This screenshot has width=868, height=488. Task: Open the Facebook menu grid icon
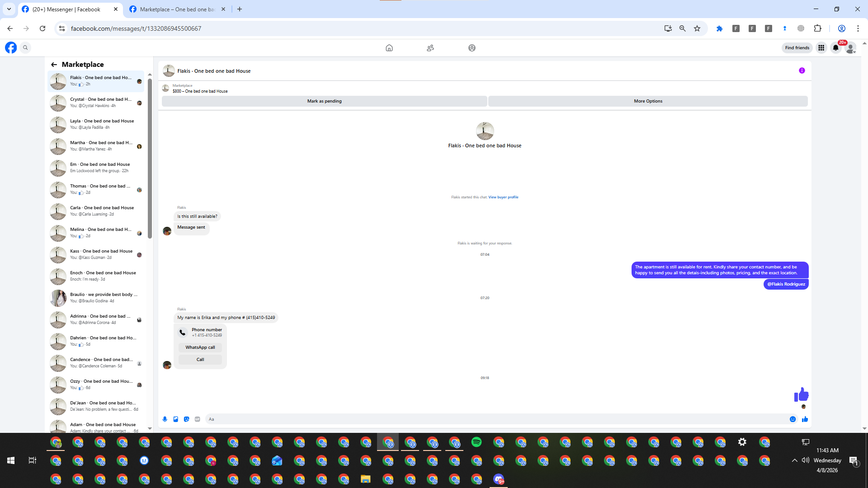(x=821, y=48)
